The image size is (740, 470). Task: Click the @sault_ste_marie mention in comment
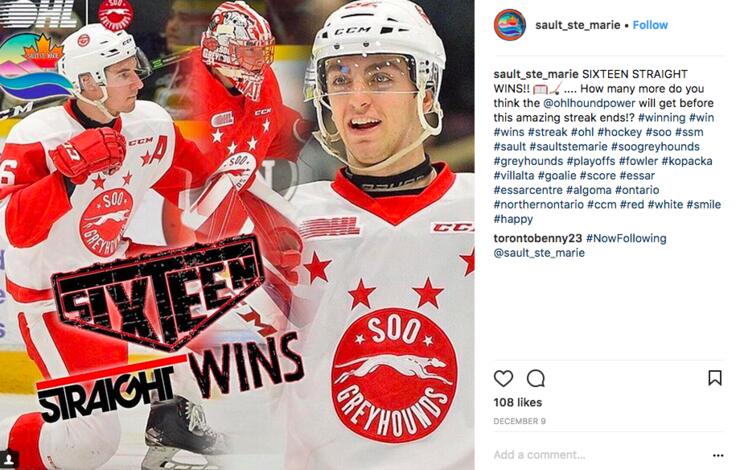click(x=539, y=253)
